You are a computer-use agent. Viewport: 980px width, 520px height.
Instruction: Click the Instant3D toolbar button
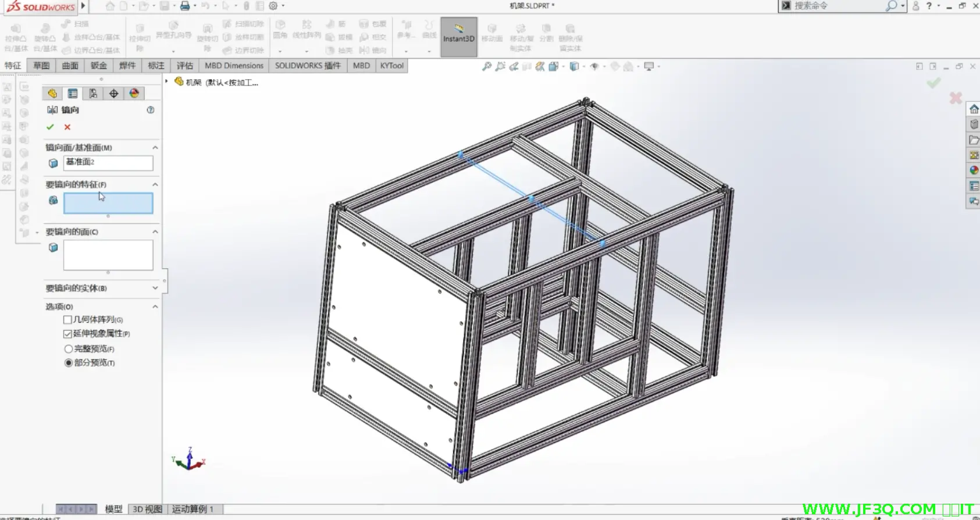tap(459, 37)
